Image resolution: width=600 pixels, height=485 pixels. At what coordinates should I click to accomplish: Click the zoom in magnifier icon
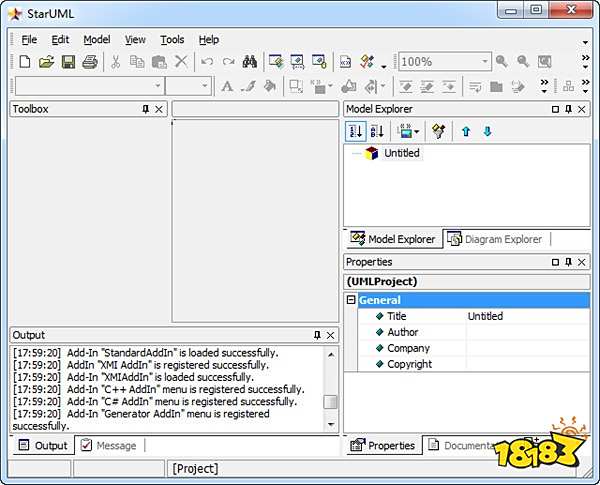502,62
